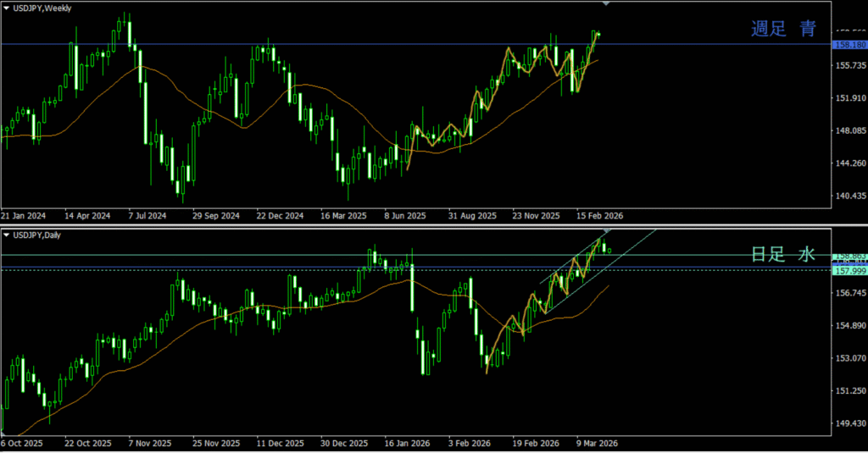
Task: Click the 153.070 level on Daily price scale
Action: [x=849, y=358]
